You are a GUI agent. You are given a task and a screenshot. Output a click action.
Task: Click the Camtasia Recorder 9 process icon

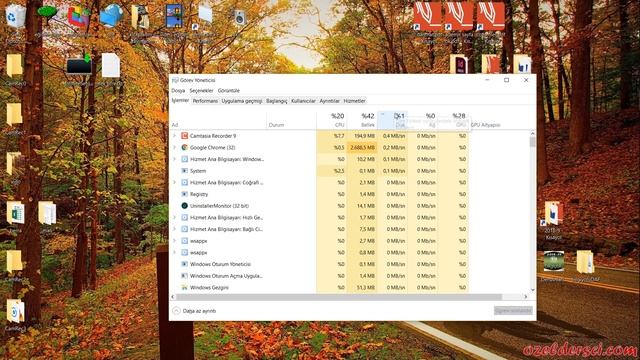point(184,136)
